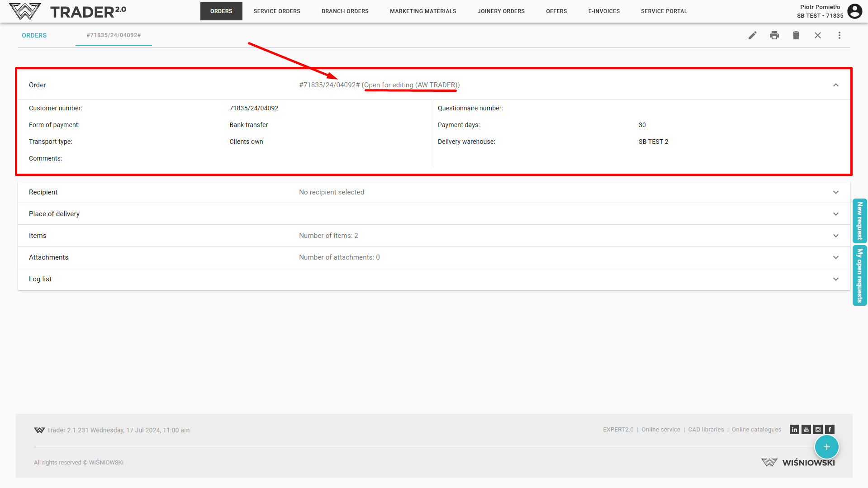This screenshot has height=488, width=868.
Task: Close the order with X icon
Action: (x=817, y=35)
